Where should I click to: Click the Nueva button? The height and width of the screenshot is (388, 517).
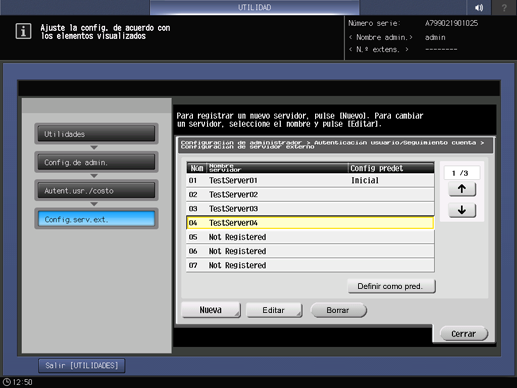click(211, 310)
